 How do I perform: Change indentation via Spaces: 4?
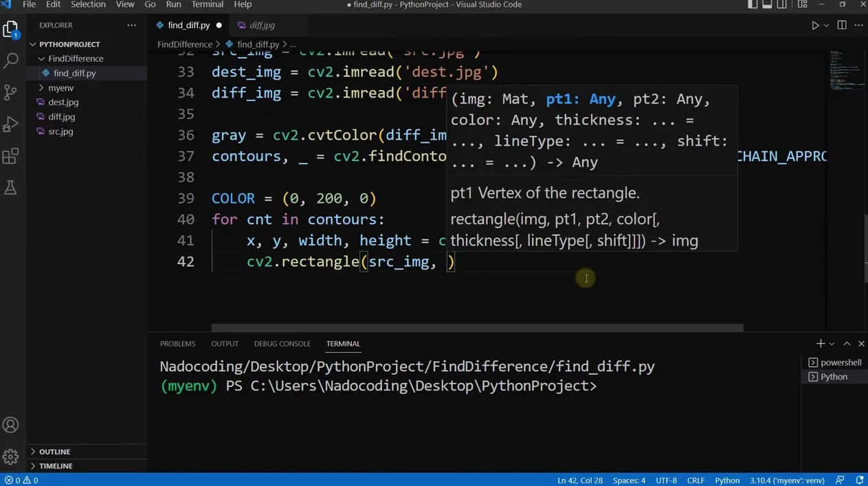click(629, 481)
